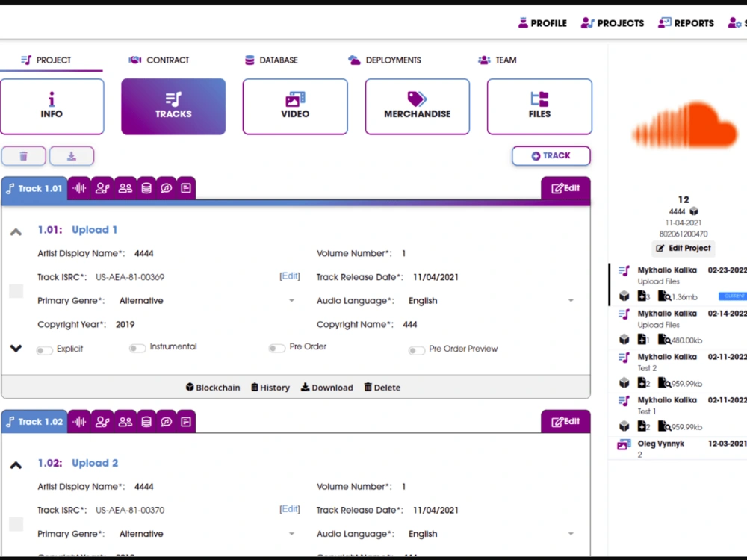
Task: Click Edit button on Track 1.02 header
Action: coord(565,421)
